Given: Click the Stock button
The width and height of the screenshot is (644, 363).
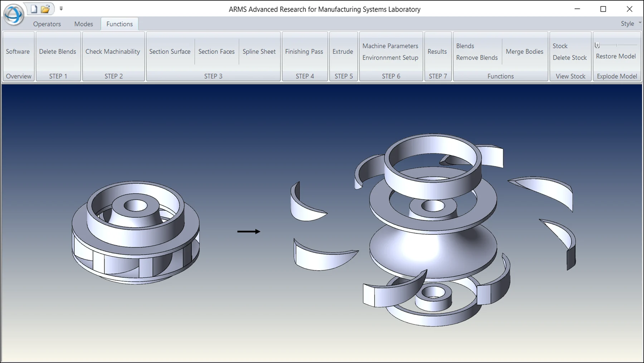Looking at the screenshot, I should coord(560,46).
